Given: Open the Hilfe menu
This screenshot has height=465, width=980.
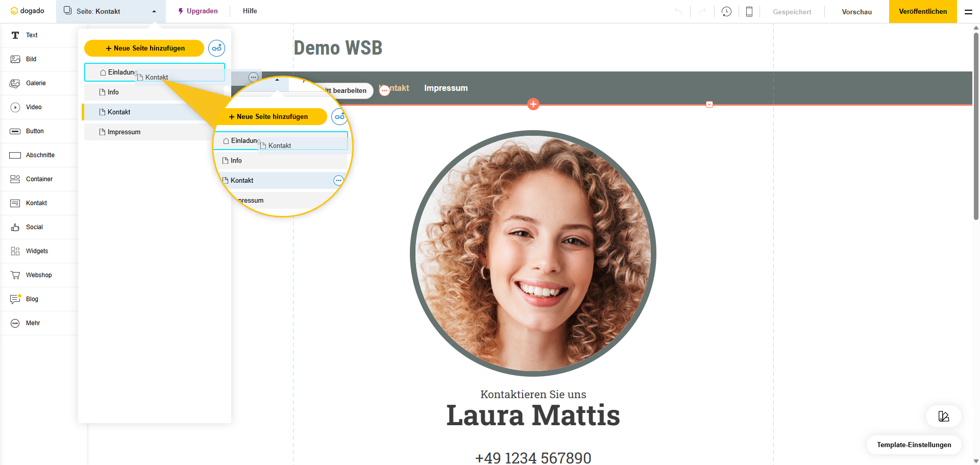Looking at the screenshot, I should tap(250, 11).
